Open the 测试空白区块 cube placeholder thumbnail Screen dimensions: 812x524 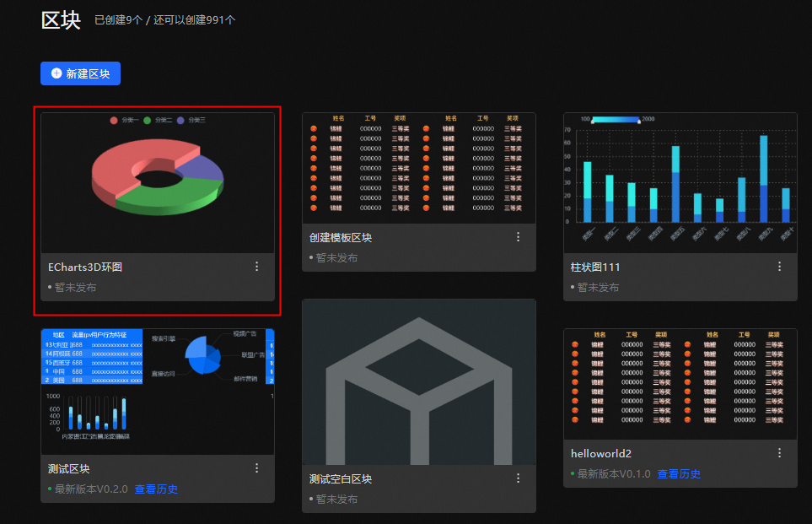(419, 382)
